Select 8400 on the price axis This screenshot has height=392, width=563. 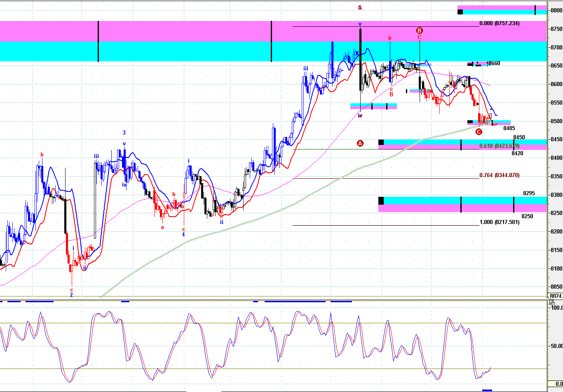tap(556, 158)
